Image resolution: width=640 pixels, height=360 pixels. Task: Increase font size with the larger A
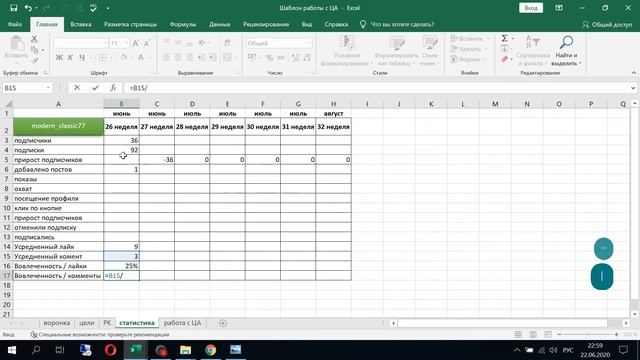(136, 43)
